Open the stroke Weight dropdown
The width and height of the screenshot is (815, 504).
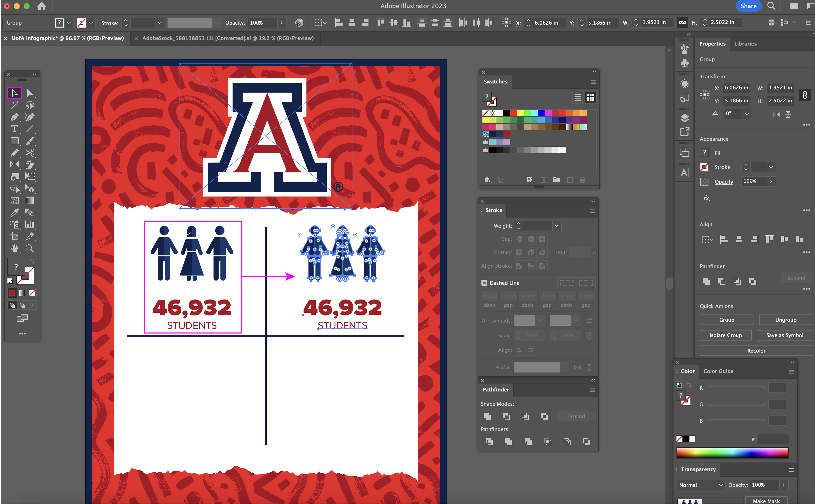coord(556,226)
